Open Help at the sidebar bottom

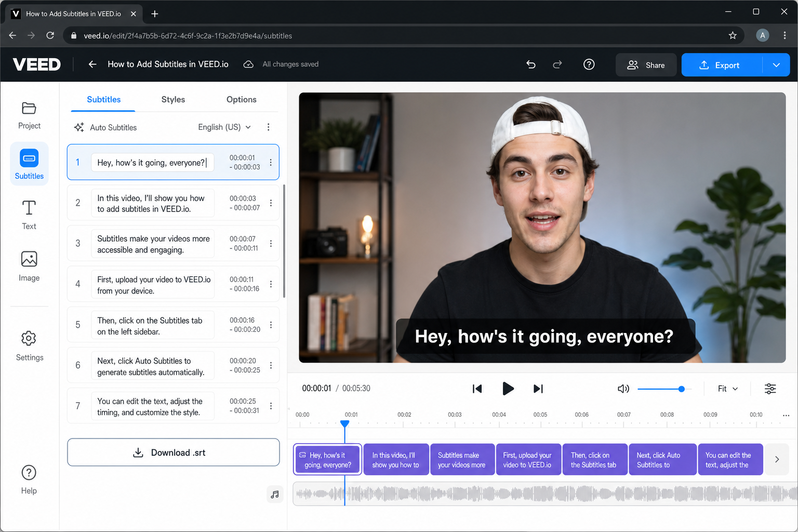(x=29, y=480)
